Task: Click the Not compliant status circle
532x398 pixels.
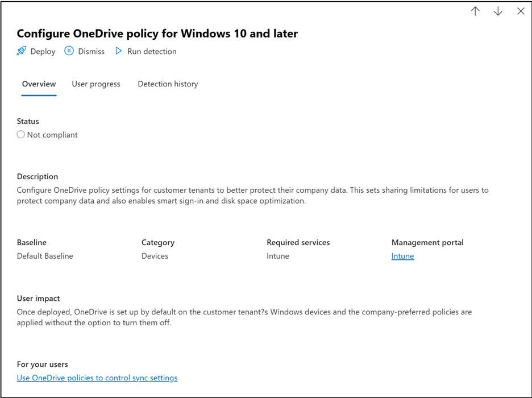Action: click(21, 135)
